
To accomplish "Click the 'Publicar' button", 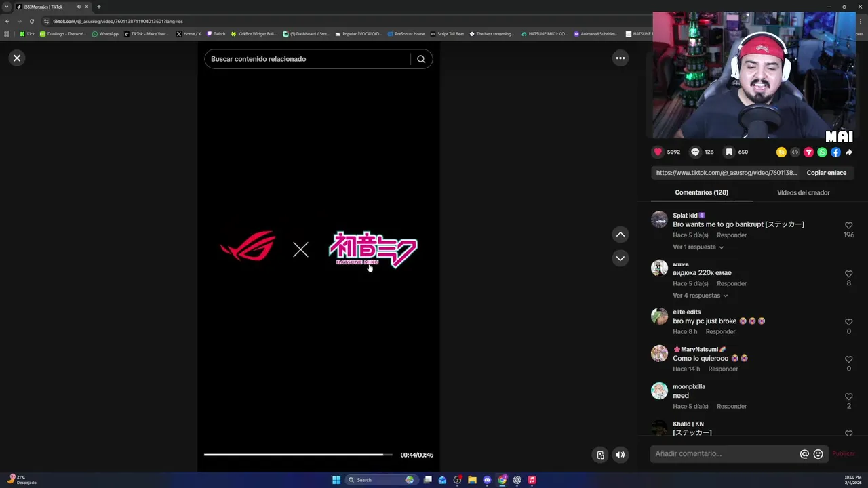I will [844, 454].
